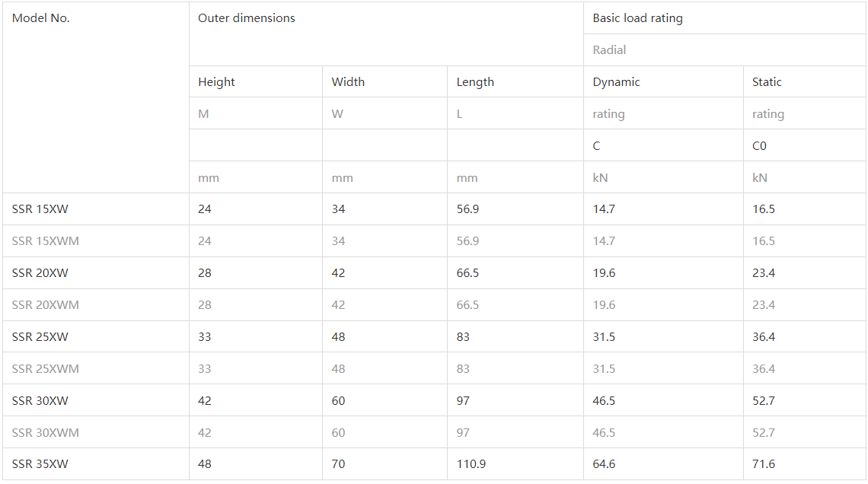This screenshot has width=868, height=484.
Task: Click the Basic load rating header
Action: (x=638, y=18)
